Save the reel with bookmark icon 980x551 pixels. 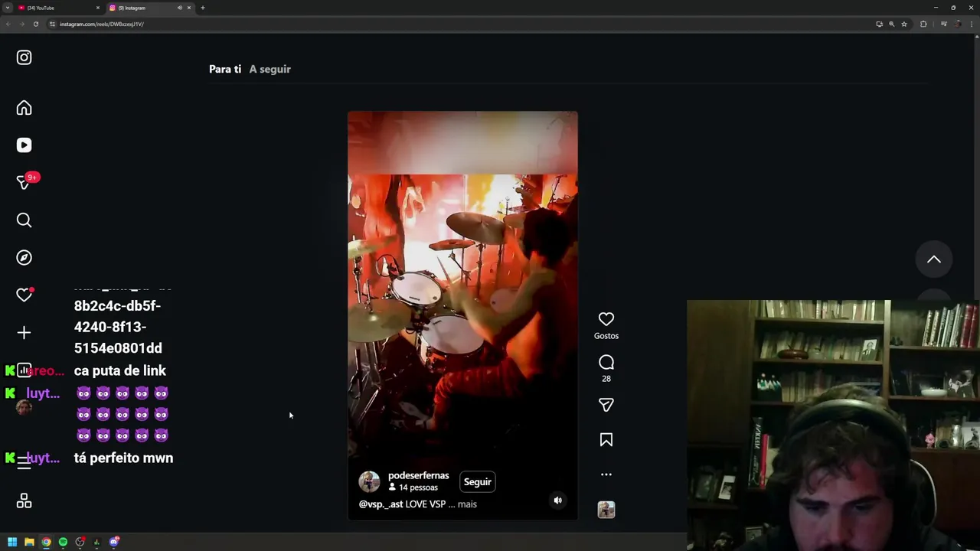click(x=606, y=440)
